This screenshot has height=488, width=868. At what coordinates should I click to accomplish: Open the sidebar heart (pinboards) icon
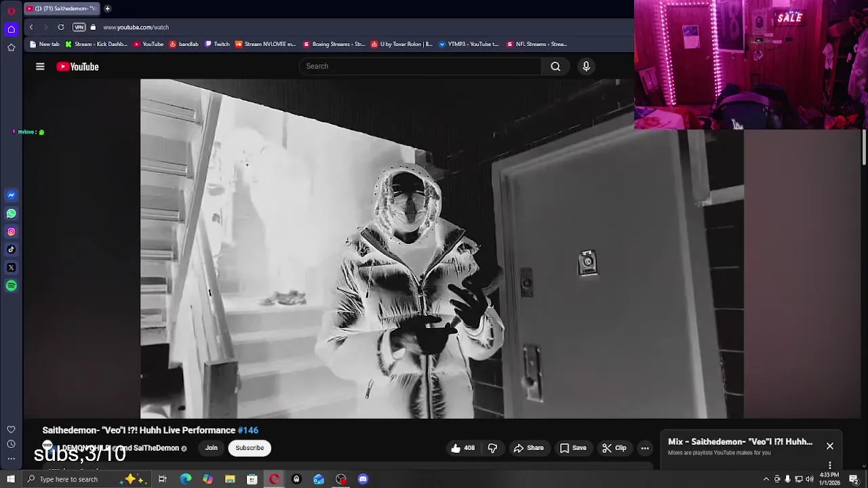pyautogui.click(x=11, y=430)
